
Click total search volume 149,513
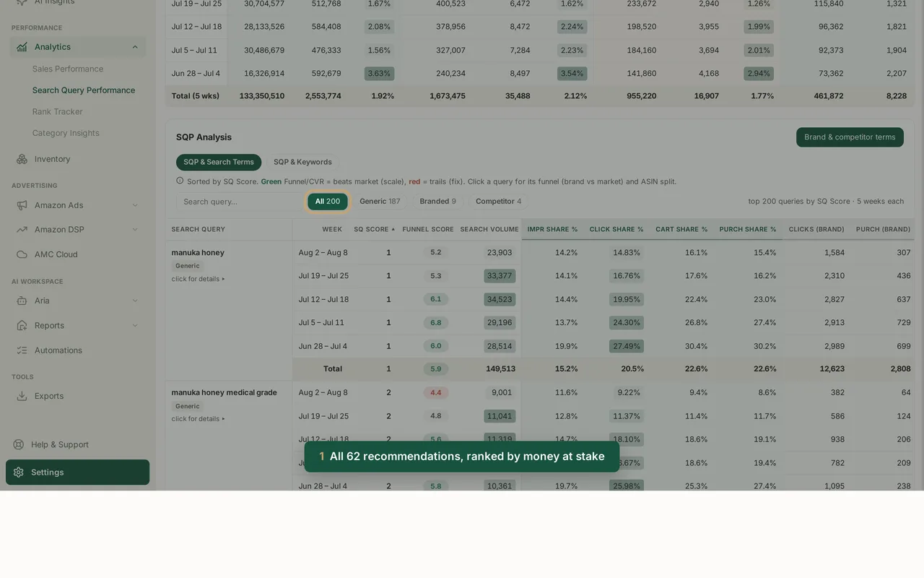501,369
